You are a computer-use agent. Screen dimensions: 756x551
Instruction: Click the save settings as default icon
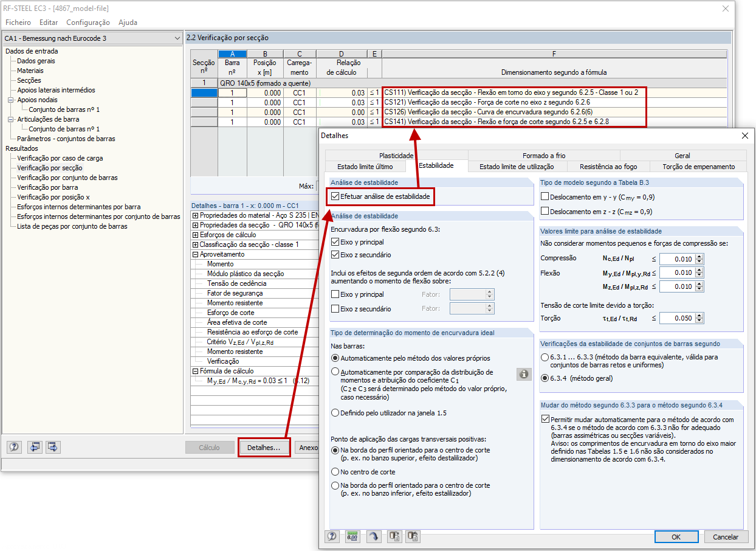point(413,536)
